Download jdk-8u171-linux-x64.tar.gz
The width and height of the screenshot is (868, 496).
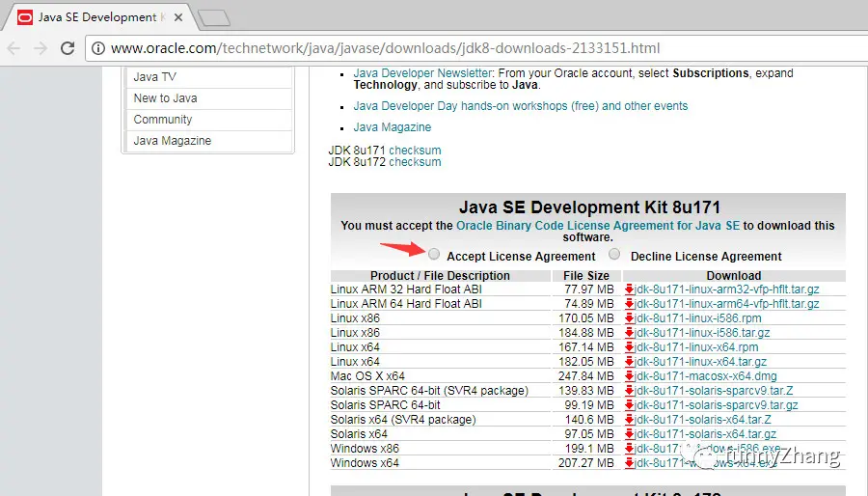point(700,362)
